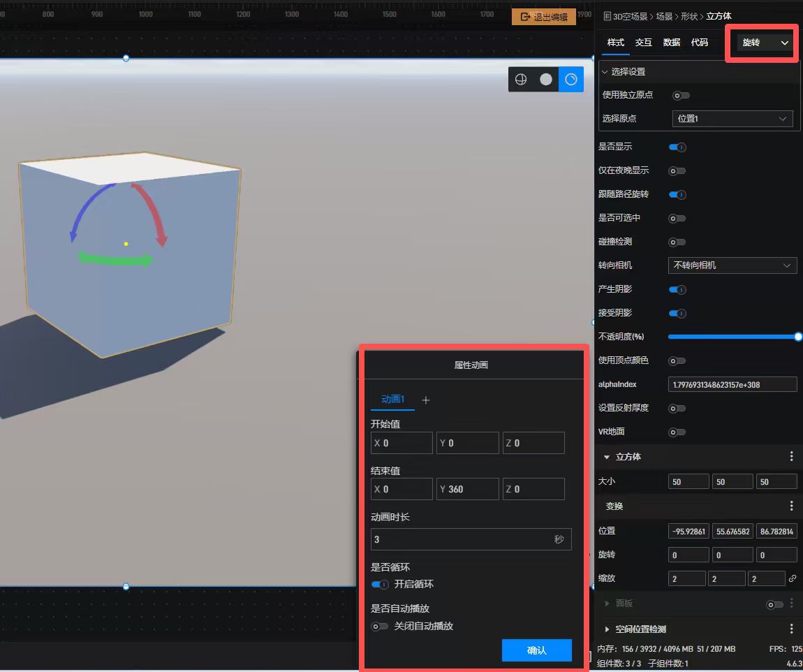This screenshot has height=672, width=803.
Task: Open three-dot menu beside 空间位置检测
Action: pyautogui.click(x=791, y=629)
